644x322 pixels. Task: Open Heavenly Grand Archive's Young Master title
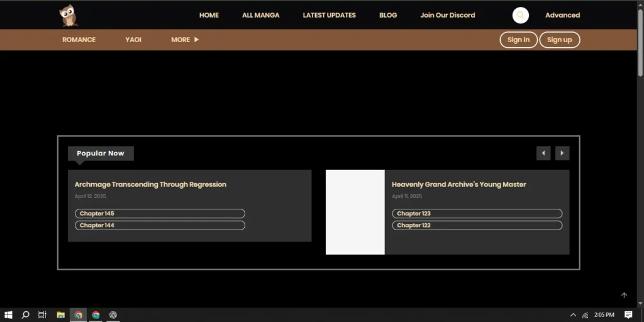coord(458,184)
